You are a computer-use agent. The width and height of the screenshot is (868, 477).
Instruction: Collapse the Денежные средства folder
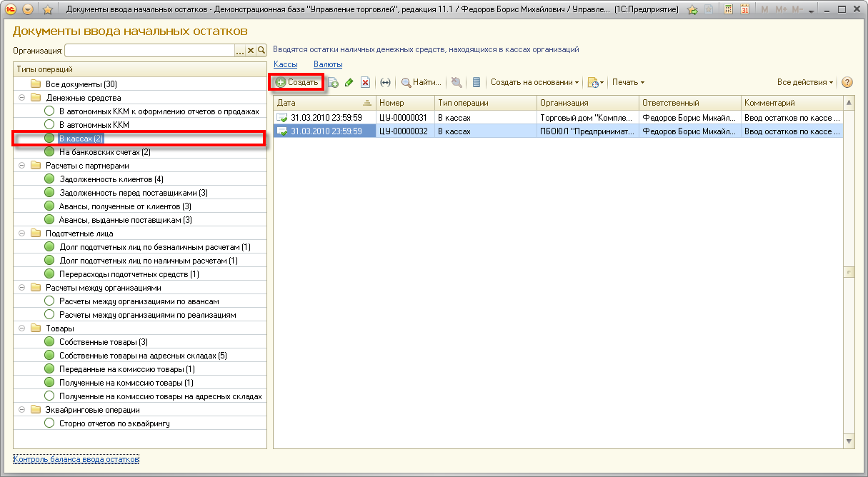(21, 98)
